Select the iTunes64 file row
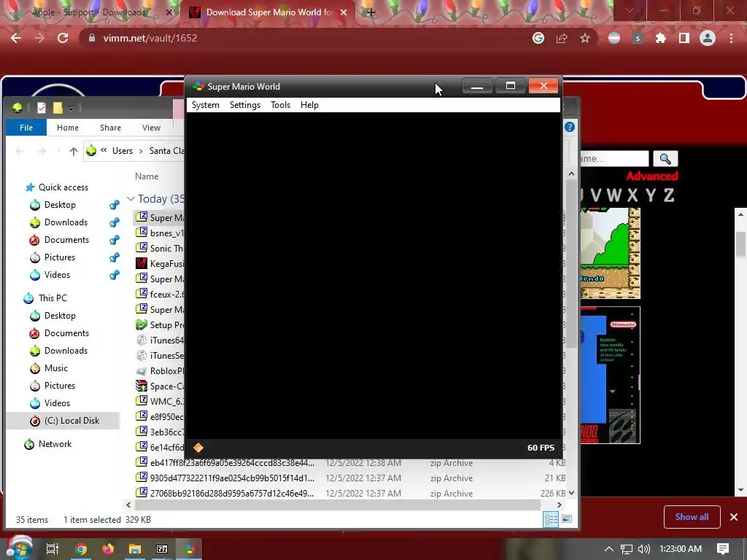 pyautogui.click(x=160, y=340)
